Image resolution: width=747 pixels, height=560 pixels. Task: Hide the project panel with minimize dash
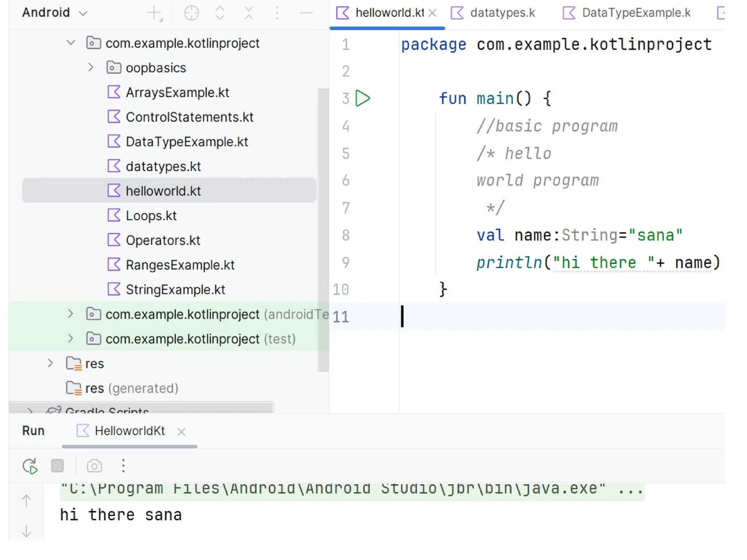[306, 13]
